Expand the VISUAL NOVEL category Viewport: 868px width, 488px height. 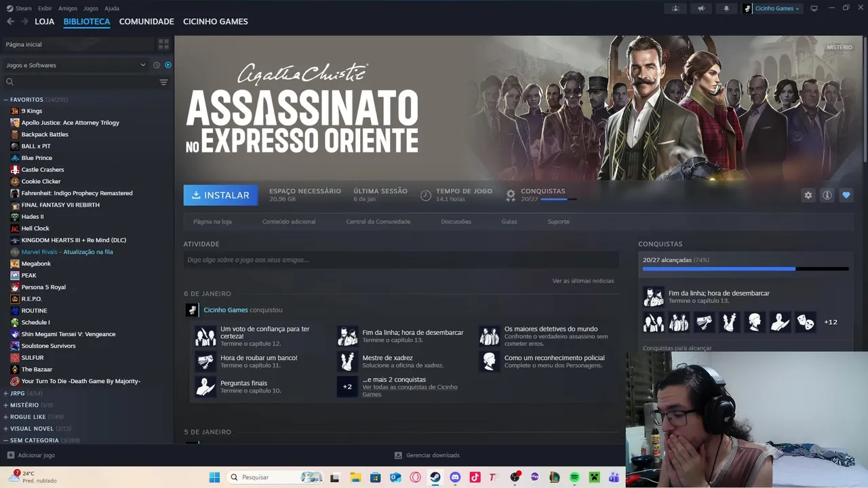[6, 428]
